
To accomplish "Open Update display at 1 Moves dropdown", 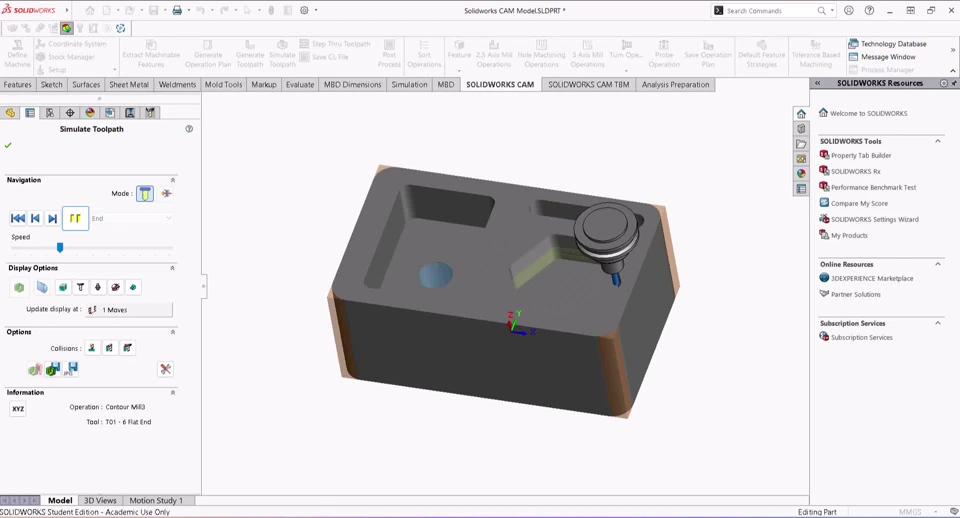I will pyautogui.click(x=129, y=310).
